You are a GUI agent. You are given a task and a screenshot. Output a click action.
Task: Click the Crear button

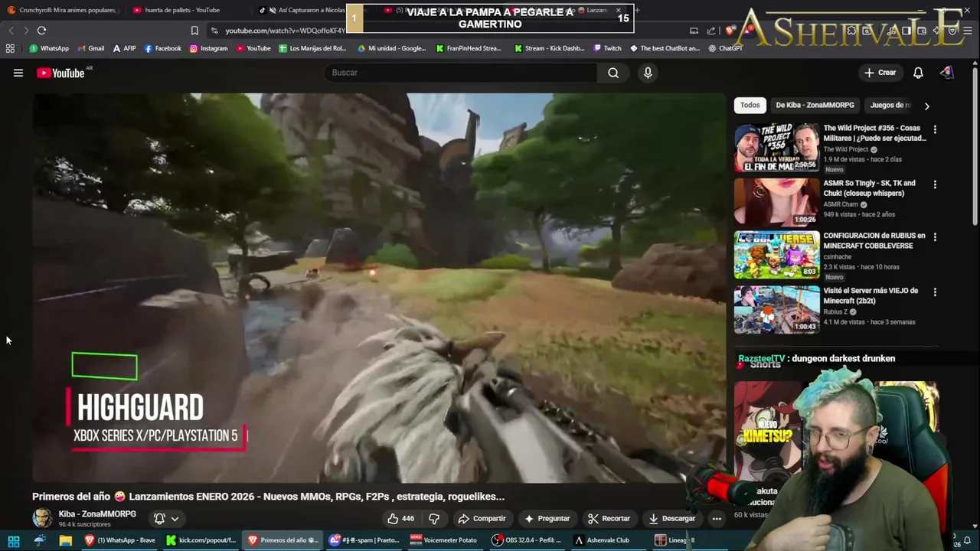click(880, 73)
